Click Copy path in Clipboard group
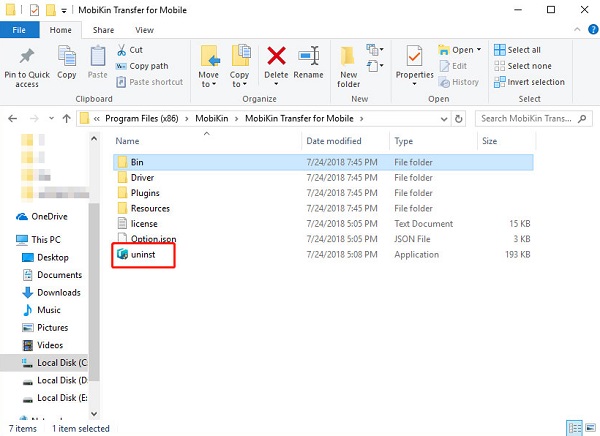600x436 pixels. 142,66
